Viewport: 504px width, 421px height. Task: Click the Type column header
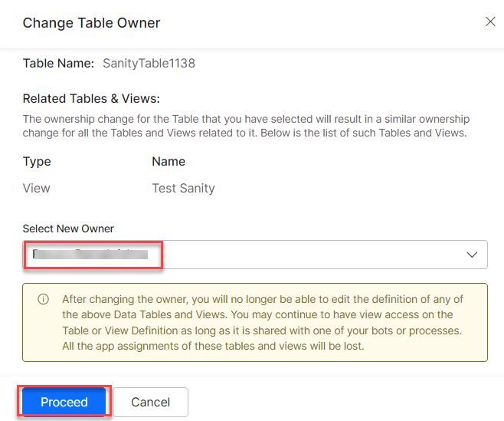tap(37, 162)
